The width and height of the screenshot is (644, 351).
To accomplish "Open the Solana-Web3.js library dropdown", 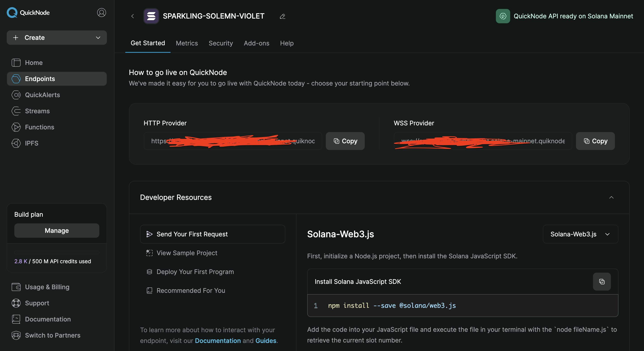I will pyautogui.click(x=580, y=234).
